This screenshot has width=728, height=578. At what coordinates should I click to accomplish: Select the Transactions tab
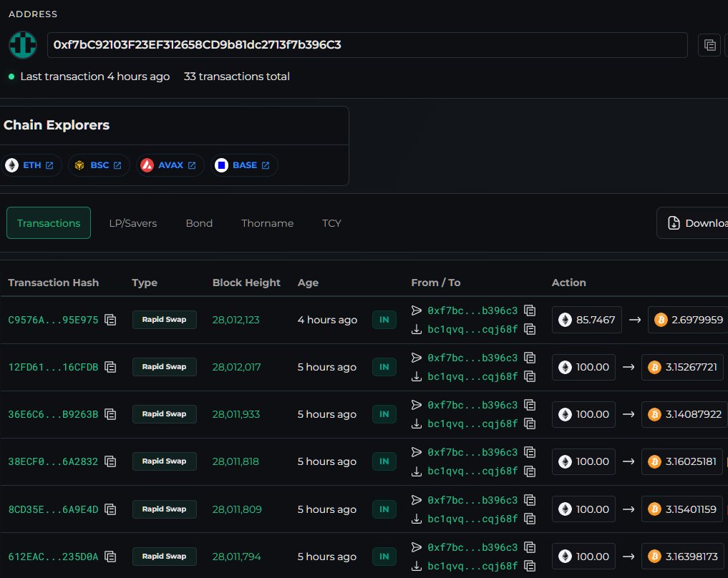pyautogui.click(x=49, y=223)
